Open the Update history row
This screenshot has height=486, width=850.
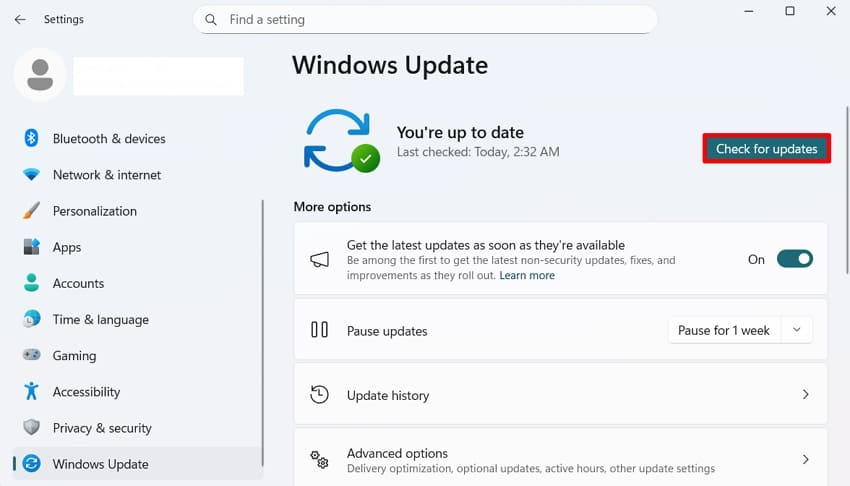(x=561, y=394)
